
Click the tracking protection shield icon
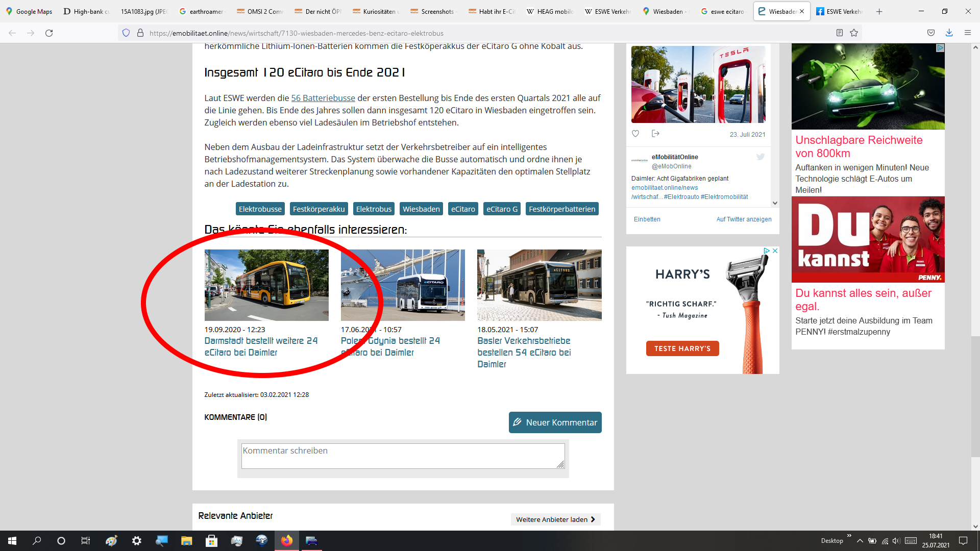pos(126,33)
